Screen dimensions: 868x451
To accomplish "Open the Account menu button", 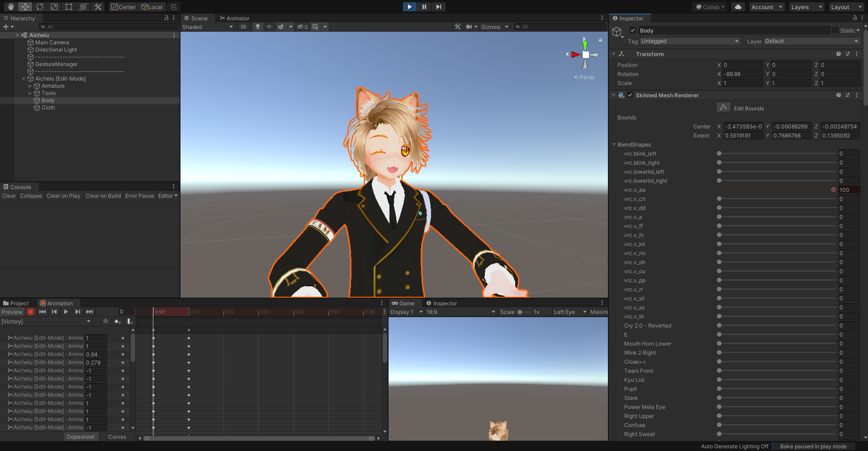I will [x=767, y=7].
